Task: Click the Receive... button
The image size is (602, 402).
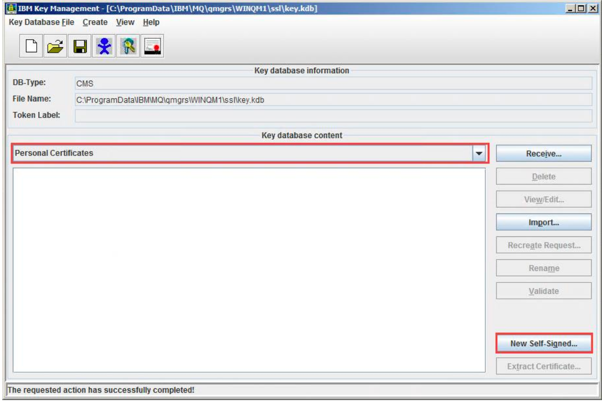Action: (x=544, y=154)
